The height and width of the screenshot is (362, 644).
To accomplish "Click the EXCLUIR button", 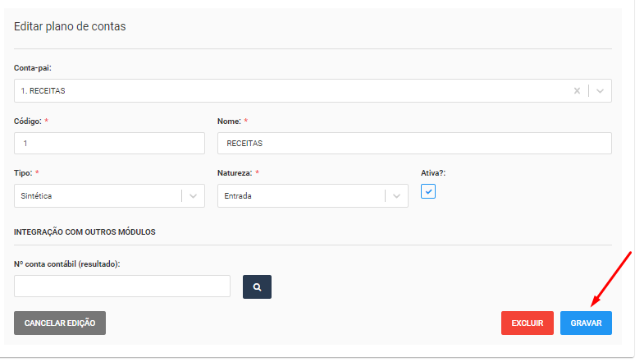I will 527,323.
